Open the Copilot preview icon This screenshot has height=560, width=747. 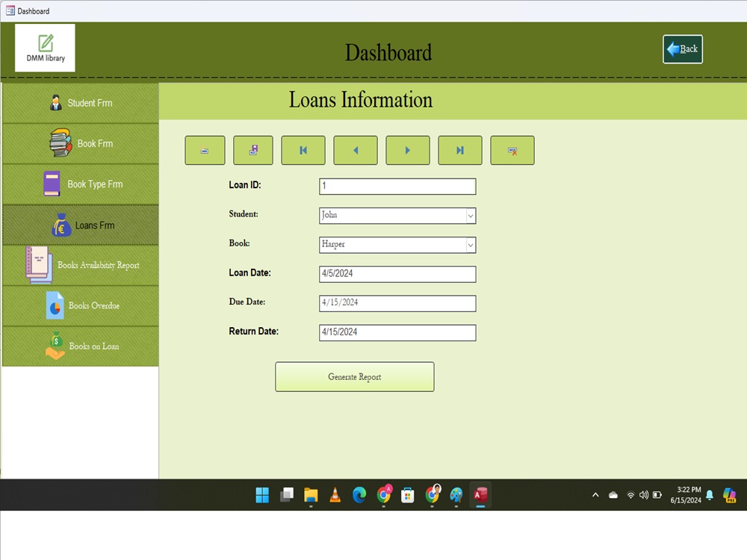pos(729,495)
